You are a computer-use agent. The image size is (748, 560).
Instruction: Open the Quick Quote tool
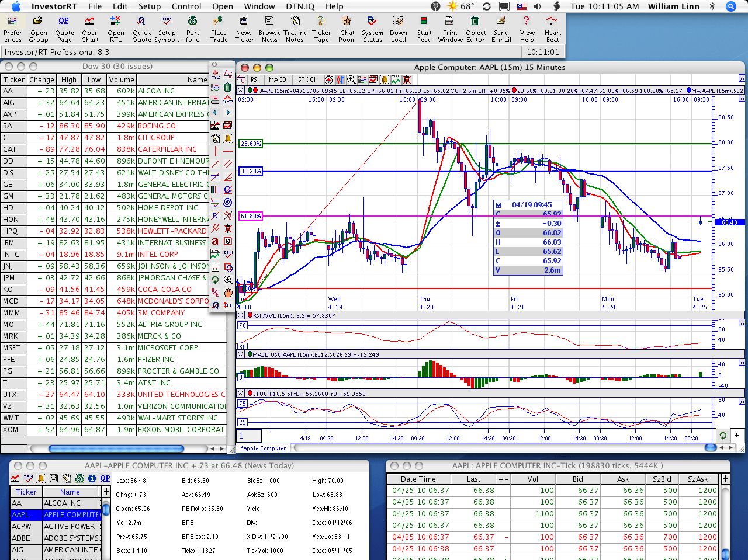click(141, 29)
